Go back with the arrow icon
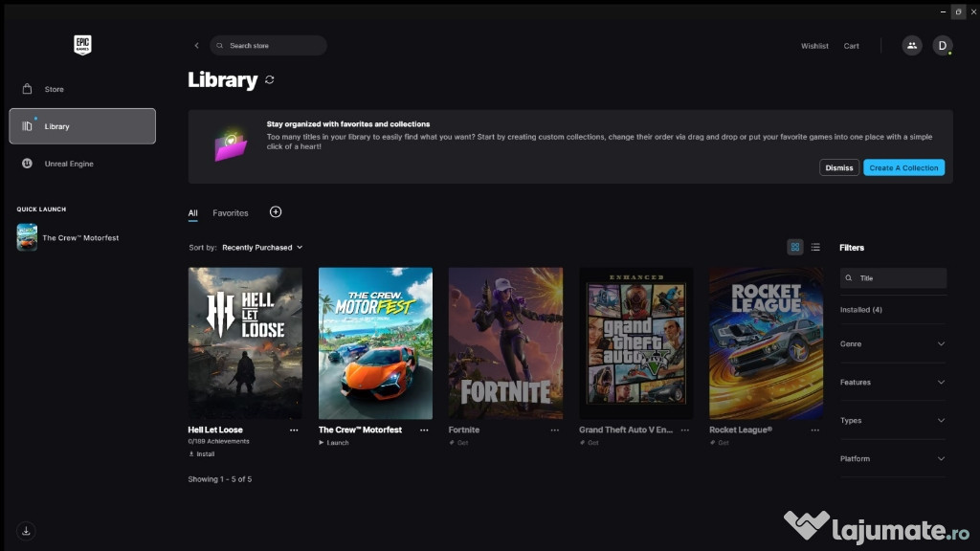Viewport: 980px width, 551px height. [196, 46]
